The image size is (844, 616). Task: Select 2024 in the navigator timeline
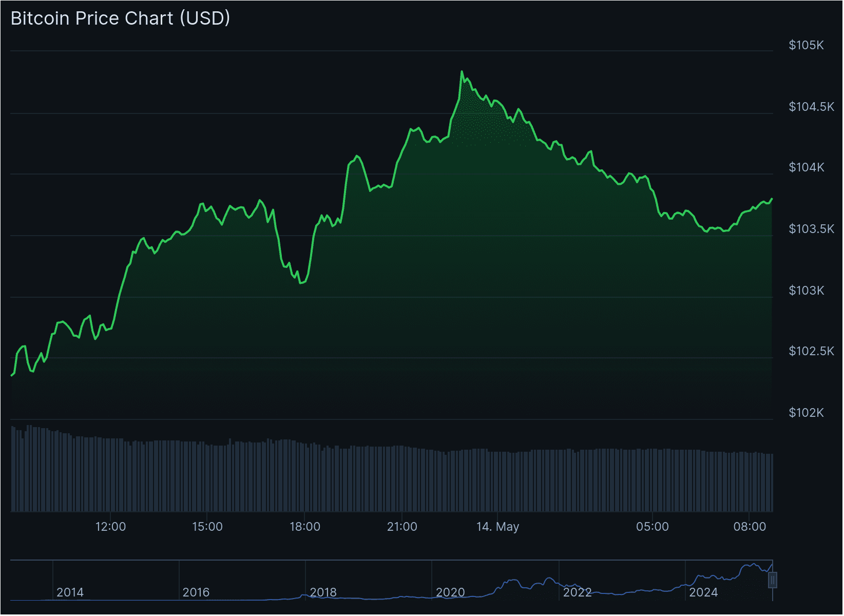(x=703, y=592)
